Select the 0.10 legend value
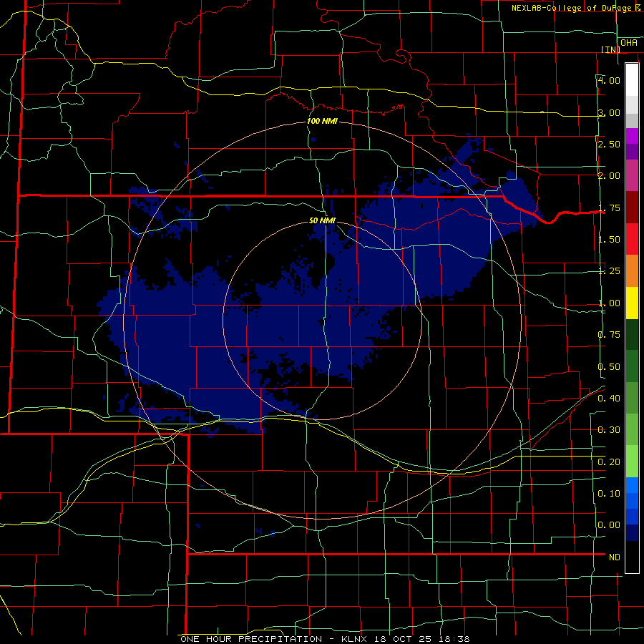644x644 pixels. pos(609,493)
